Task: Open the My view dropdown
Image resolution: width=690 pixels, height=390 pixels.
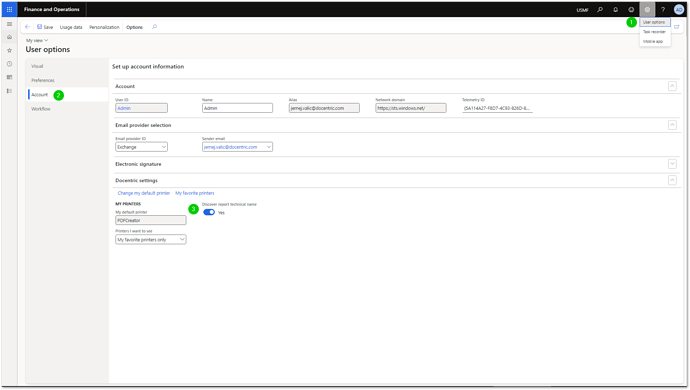Action: click(37, 40)
